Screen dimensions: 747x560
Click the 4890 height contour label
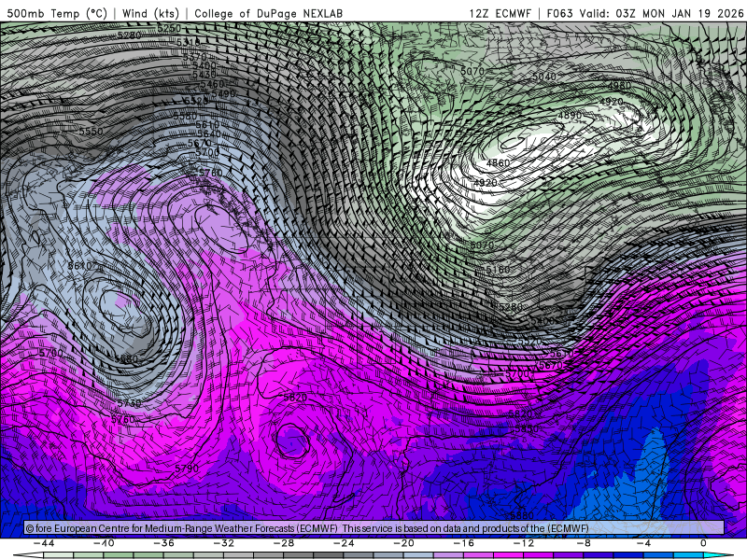coord(570,115)
